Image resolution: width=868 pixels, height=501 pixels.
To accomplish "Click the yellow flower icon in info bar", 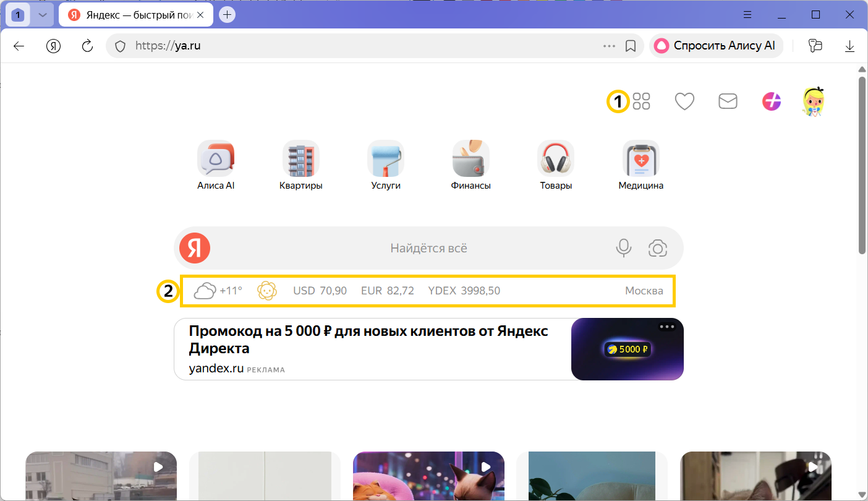I will tap(266, 291).
